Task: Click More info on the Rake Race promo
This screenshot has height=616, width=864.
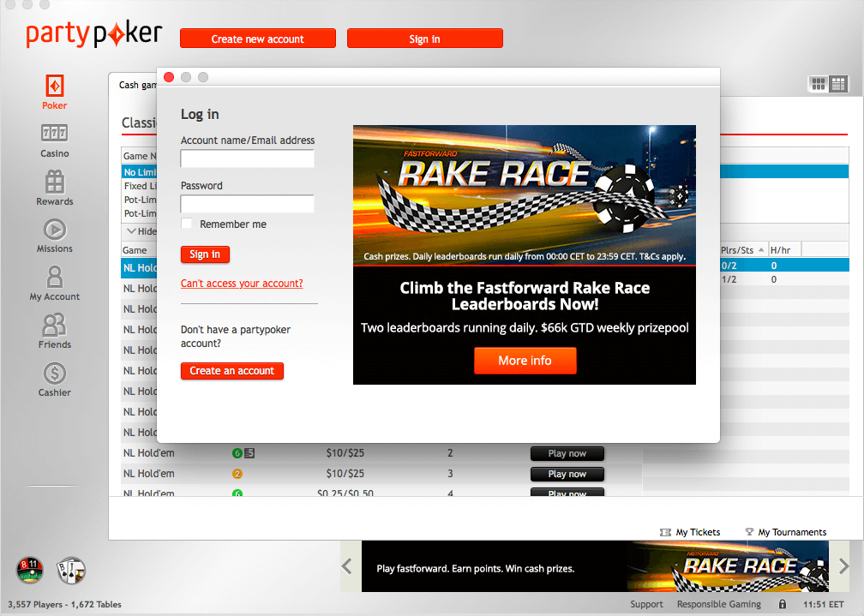Action: pos(525,361)
